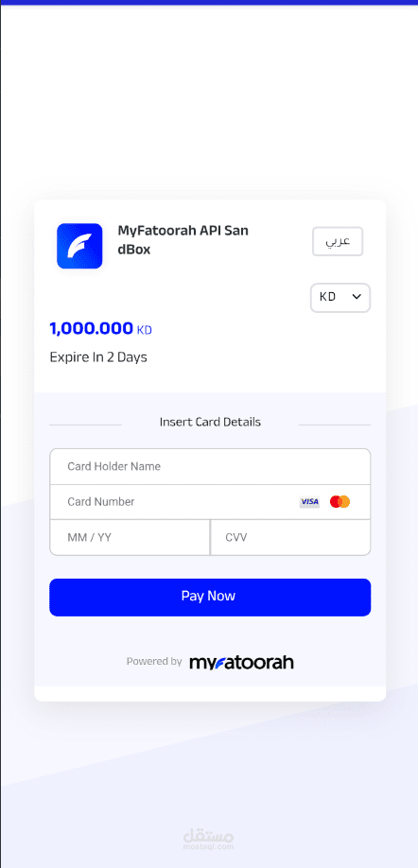Click the blue MyFatoorah feather logo icon

pos(79,246)
